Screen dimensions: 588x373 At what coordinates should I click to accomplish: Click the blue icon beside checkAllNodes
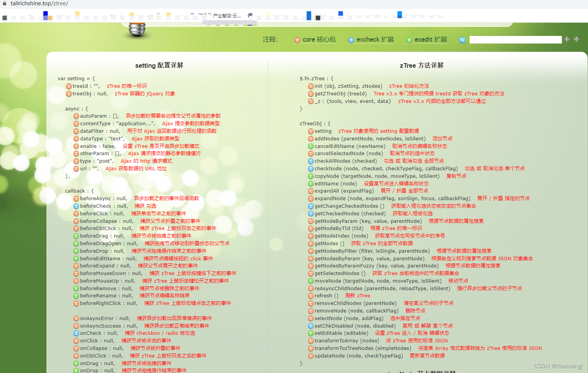click(311, 161)
